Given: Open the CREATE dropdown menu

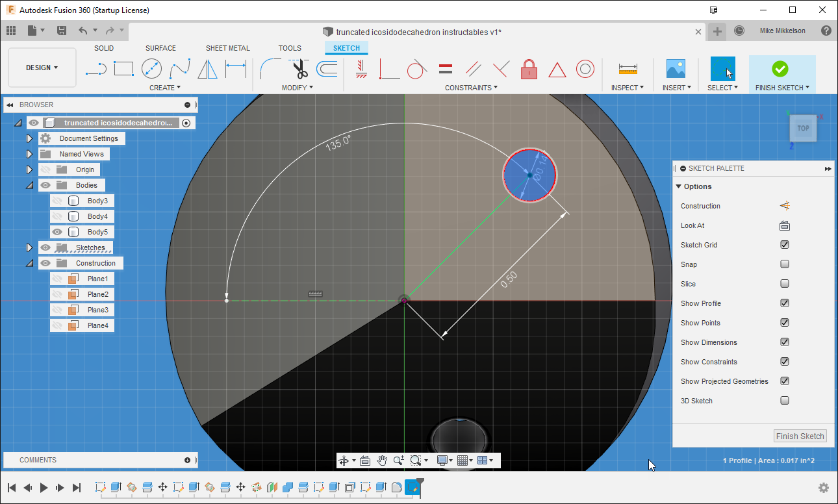Looking at the screenshot, I should pos(165,88).
